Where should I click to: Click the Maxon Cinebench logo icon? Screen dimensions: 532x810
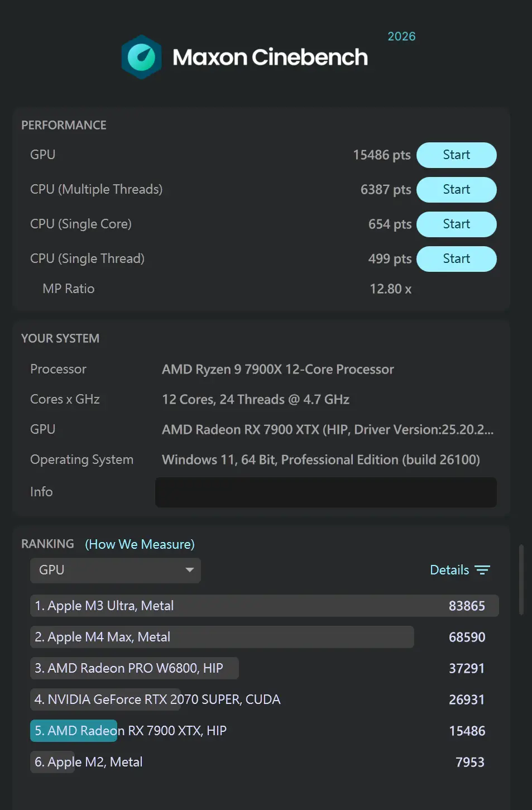(142, 57)
